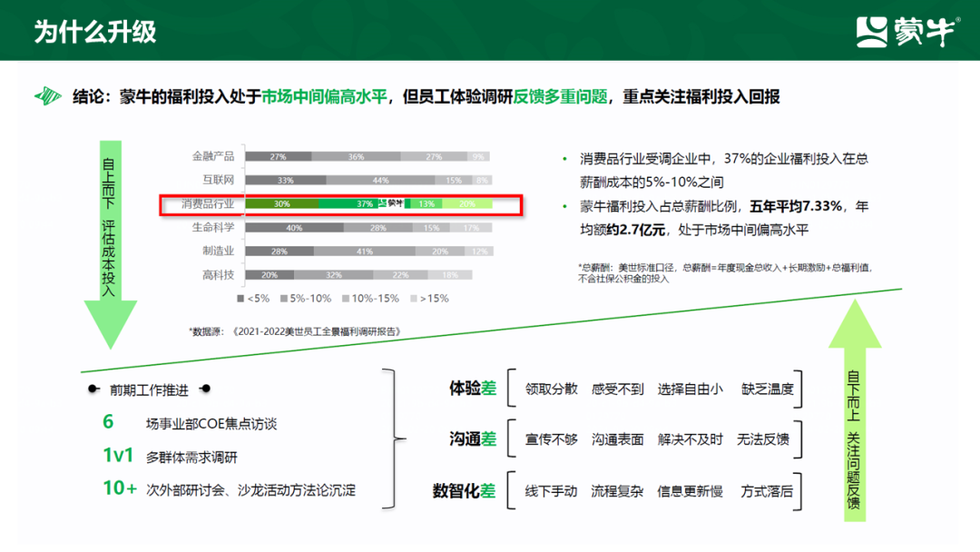
Task: Select the 流程复杂 item
Action: (617, 491)
